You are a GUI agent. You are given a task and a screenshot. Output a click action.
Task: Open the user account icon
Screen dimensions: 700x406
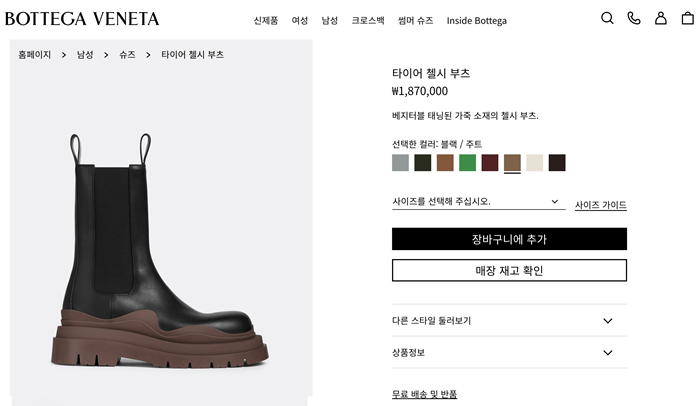[661, 18]
